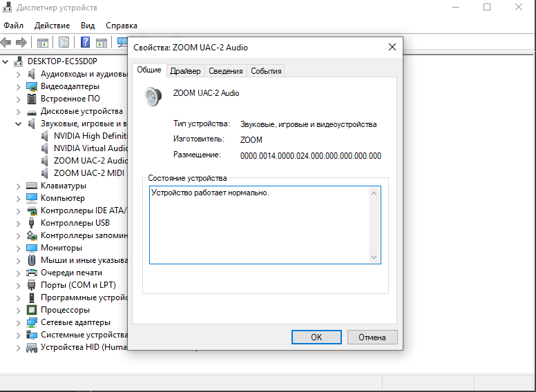
Task: Minimize the Диспетчер устройств window
Action: pos(456,7)
